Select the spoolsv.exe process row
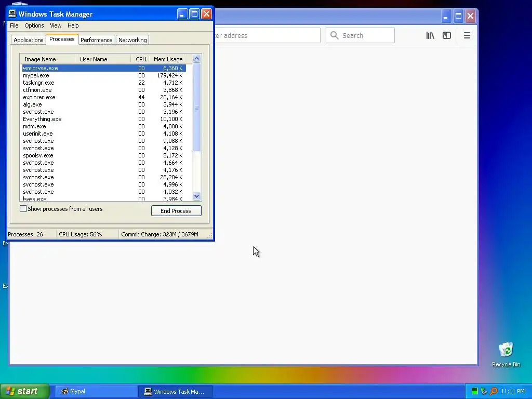532x399 pixels. click(x=103, y=155)
